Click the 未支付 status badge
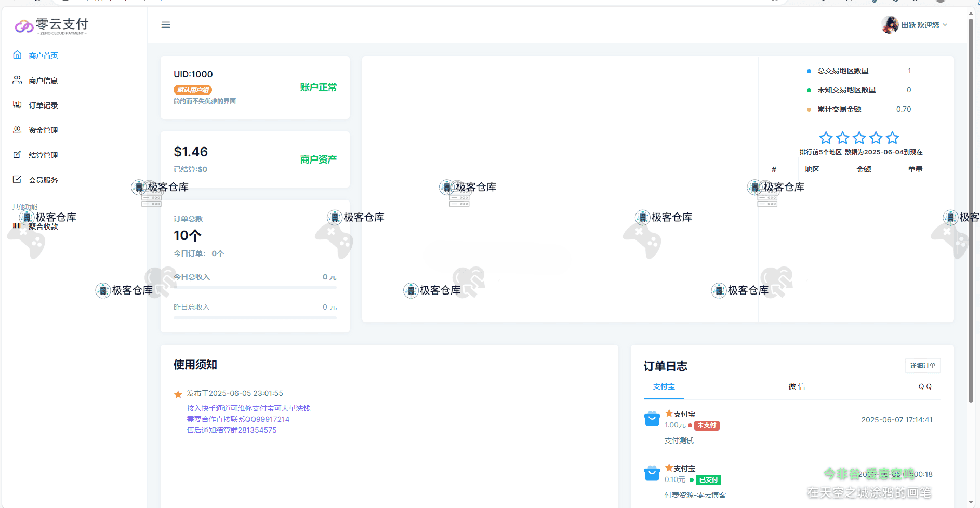 [707, 425]
